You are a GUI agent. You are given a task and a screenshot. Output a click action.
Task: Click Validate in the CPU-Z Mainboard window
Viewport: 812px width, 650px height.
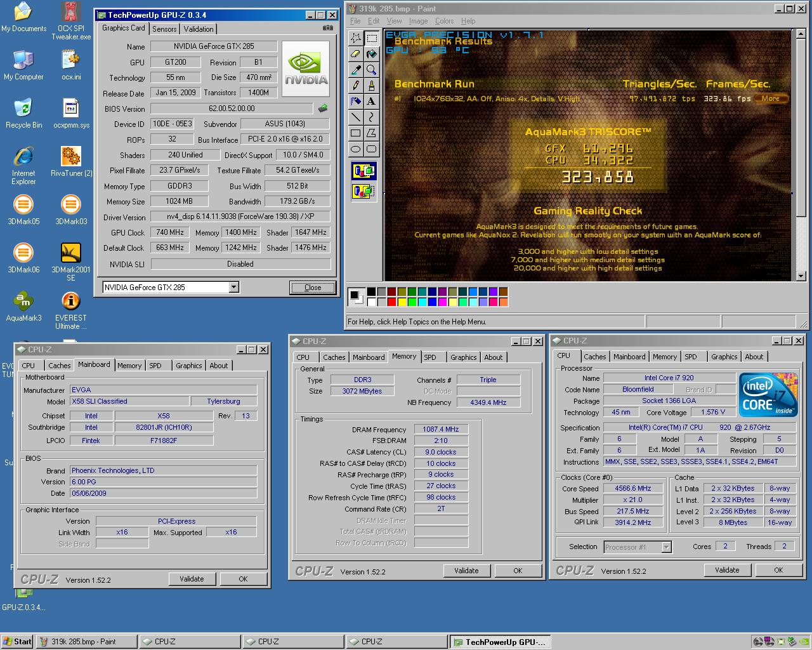tap(192, 579)
